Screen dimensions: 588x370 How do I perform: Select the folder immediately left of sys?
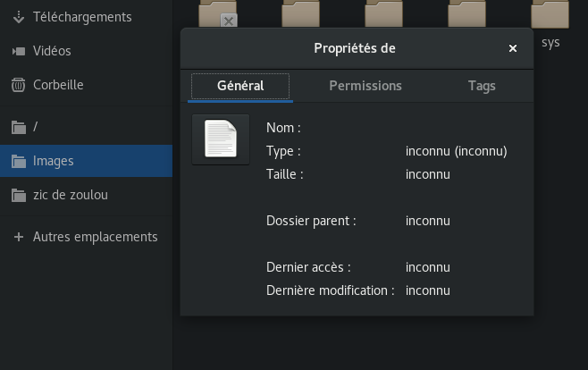[467, 13]
